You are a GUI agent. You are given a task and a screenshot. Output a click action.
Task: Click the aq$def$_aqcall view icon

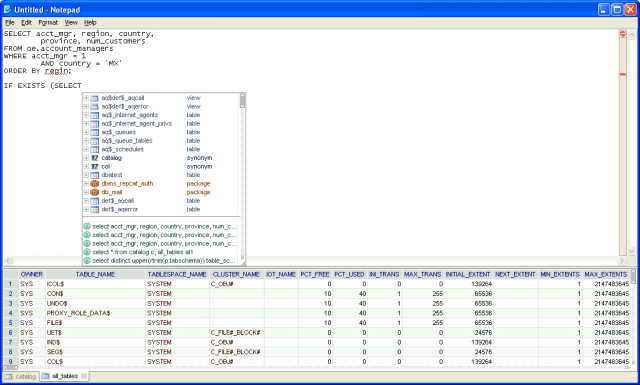(94, 98)
